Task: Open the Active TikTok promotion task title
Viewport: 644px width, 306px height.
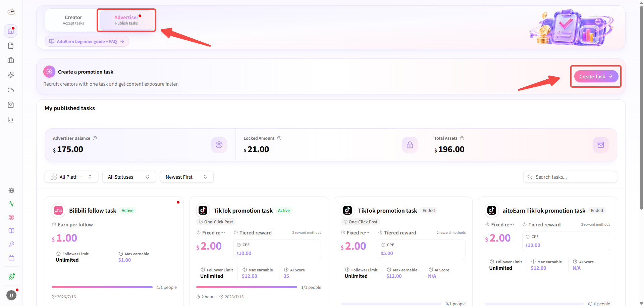Action: click(243, 211)
